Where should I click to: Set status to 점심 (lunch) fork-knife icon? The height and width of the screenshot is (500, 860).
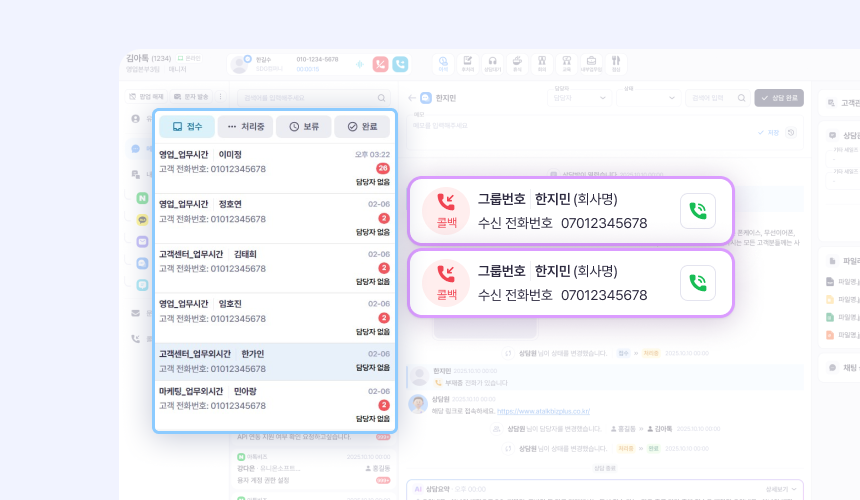pos(616,64)
